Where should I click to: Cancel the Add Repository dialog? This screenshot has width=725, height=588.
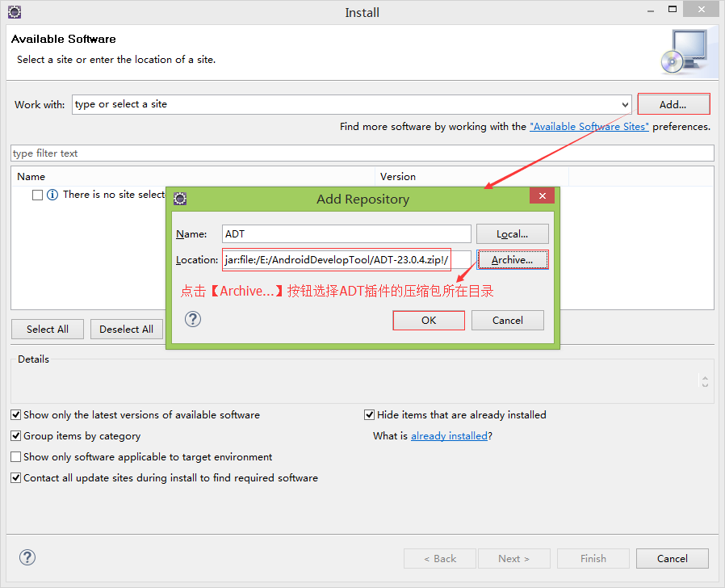(x=508, y=320)
